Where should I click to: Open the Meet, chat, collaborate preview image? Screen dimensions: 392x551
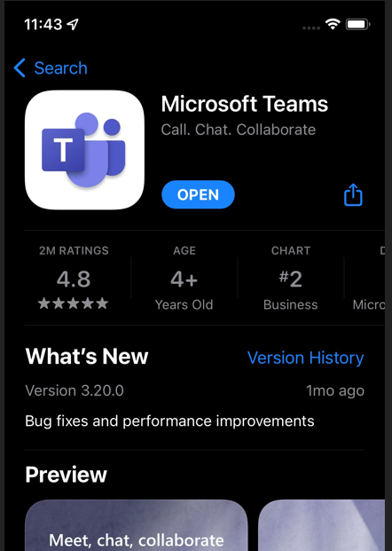pyautogui.click(x=137, y=525)
